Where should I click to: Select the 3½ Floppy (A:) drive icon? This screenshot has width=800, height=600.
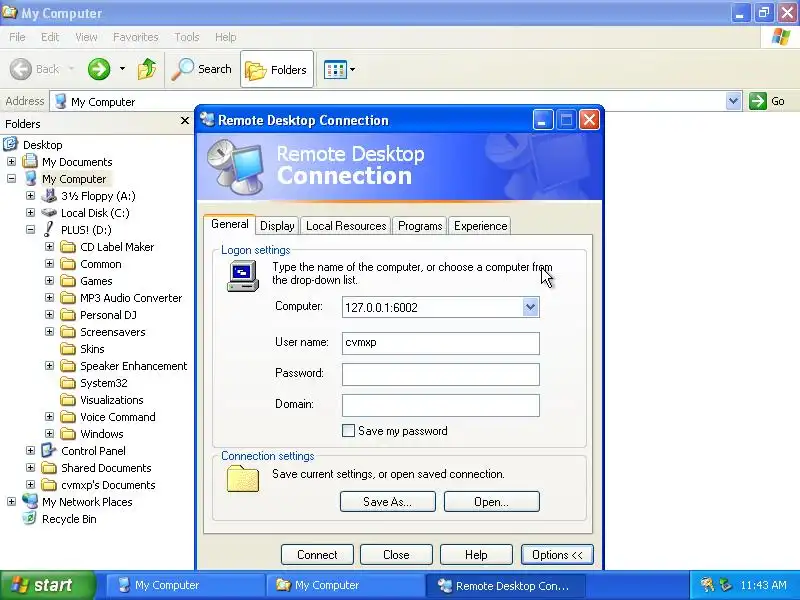[49, 196]
